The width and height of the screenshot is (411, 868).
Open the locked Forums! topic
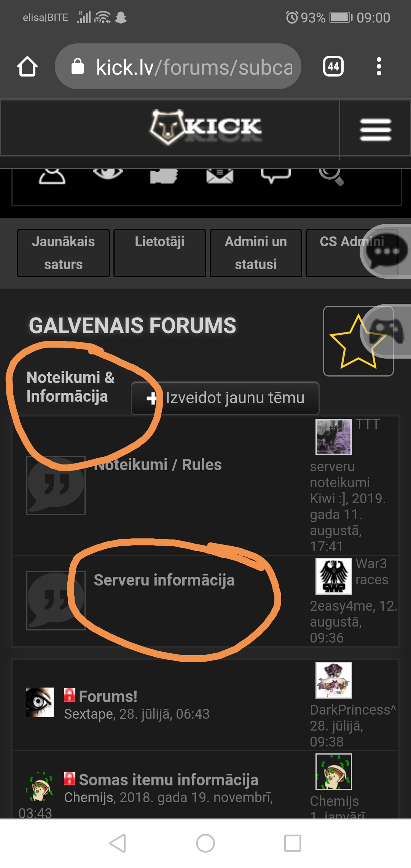click(108, 696)
